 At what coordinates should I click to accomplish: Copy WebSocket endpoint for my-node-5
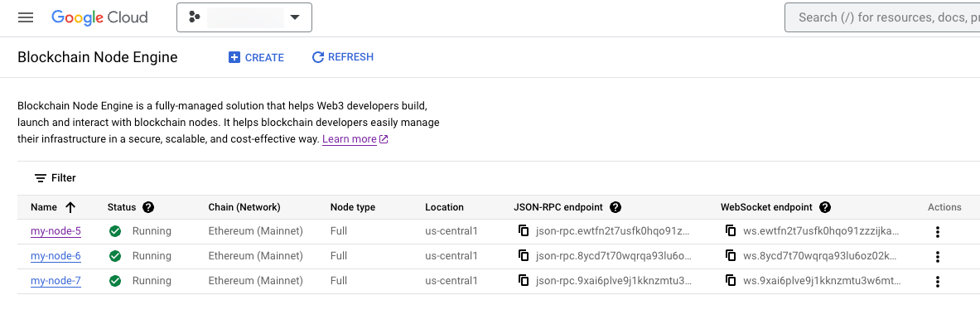pyautogui.click(x=731, y=231)
